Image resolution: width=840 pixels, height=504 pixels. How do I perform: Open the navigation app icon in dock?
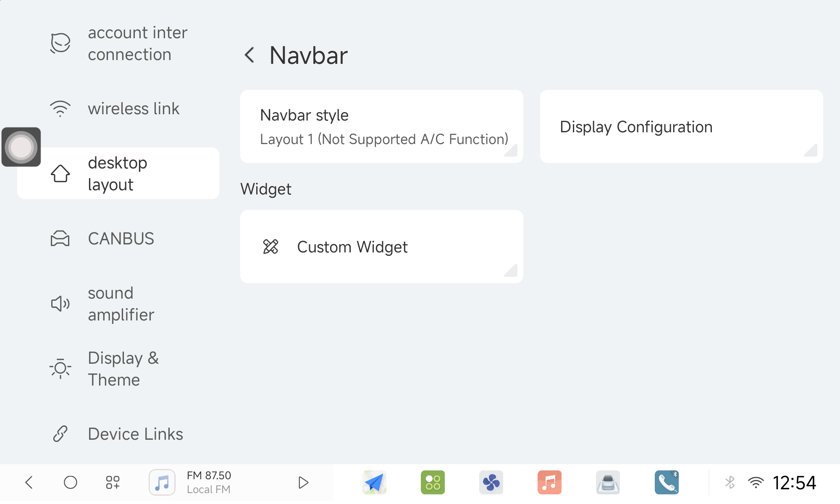click(374, 482)
